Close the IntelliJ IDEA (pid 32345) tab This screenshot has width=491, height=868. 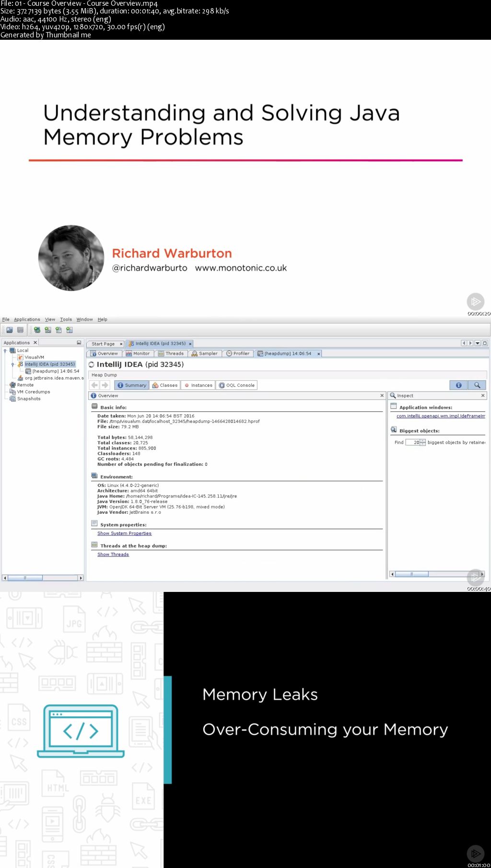click(190, 344)
